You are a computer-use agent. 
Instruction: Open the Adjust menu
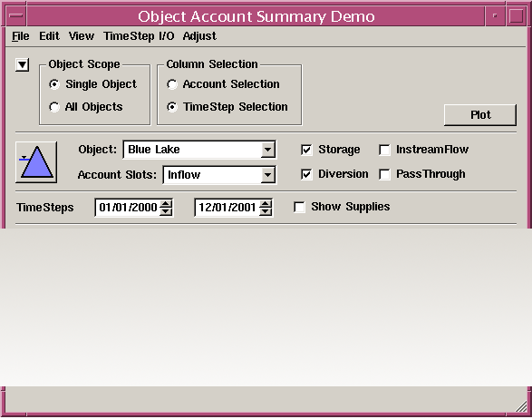click(199, 36)
